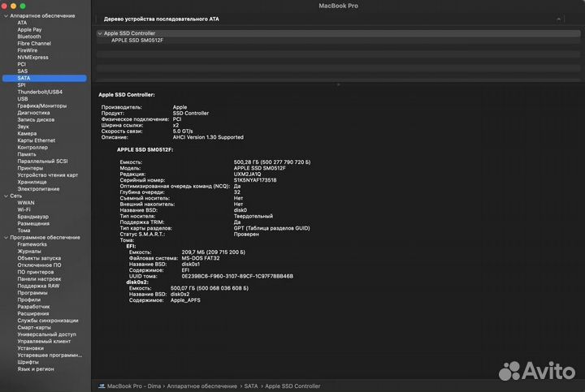Open Wi-Fi network info
The height and width of the screenshot is (392, 585).
coord(24,209)
